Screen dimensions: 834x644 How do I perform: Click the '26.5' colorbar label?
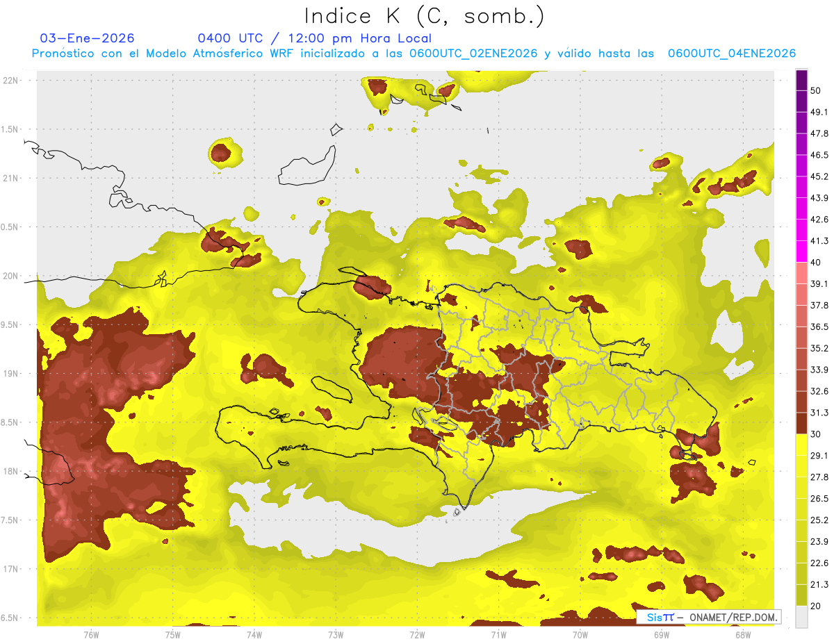tap(819, 499)
